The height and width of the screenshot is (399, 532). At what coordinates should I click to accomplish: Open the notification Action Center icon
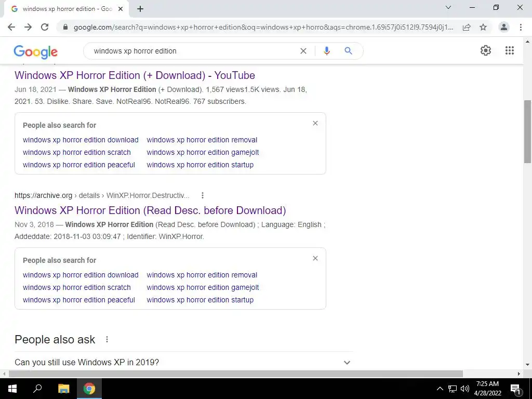click(x=515, y=389)
